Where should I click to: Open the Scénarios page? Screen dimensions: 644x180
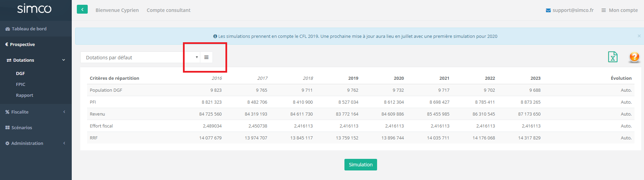[x=21, y=128]
